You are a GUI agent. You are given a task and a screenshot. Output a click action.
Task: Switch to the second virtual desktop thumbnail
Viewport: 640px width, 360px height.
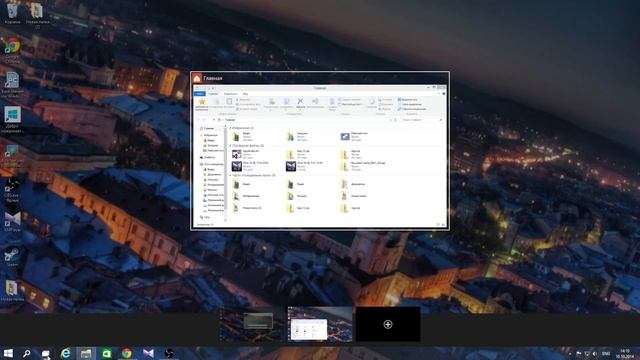point(320,324)
